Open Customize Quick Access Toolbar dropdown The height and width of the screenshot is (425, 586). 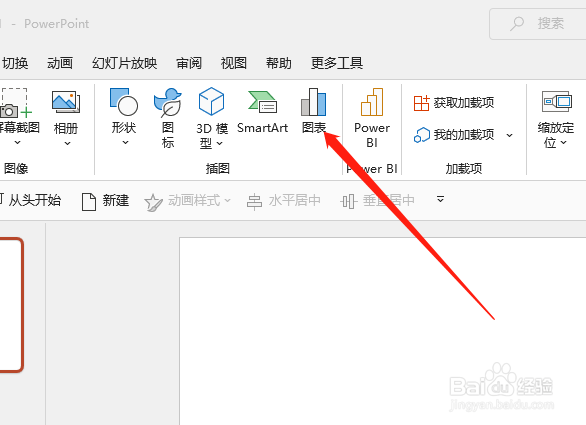tap(441, 199)
